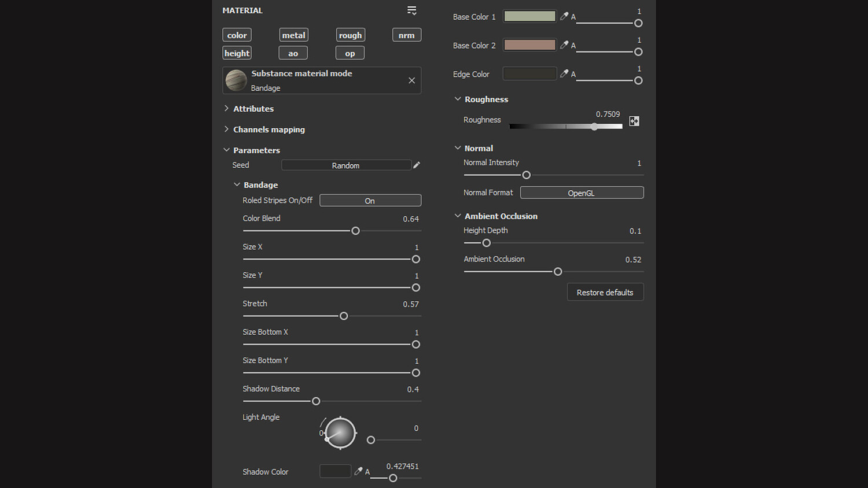Click the Random seed button
Image resolution: width=868 pixels, height=488 pixels.
click(x=346, y=165)
